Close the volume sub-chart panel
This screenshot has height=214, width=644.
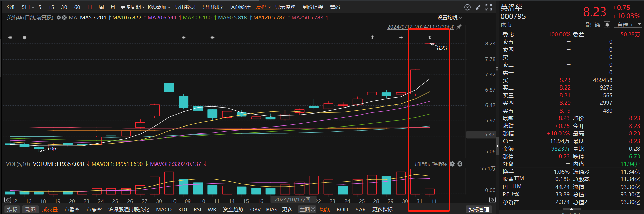click(460, 164)
